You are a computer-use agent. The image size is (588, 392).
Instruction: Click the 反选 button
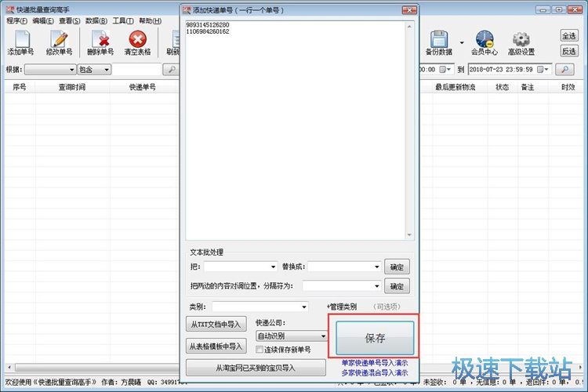569,51
